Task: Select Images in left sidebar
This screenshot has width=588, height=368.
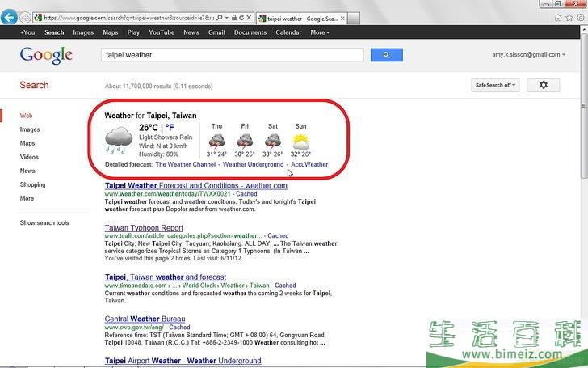Action: pyautogui.click(x=30, y=129)
